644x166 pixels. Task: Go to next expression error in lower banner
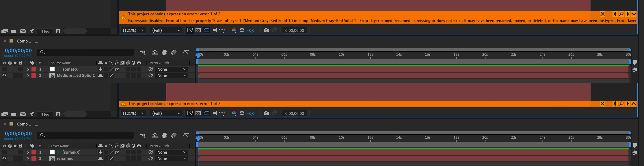click(x=628, y=104)
